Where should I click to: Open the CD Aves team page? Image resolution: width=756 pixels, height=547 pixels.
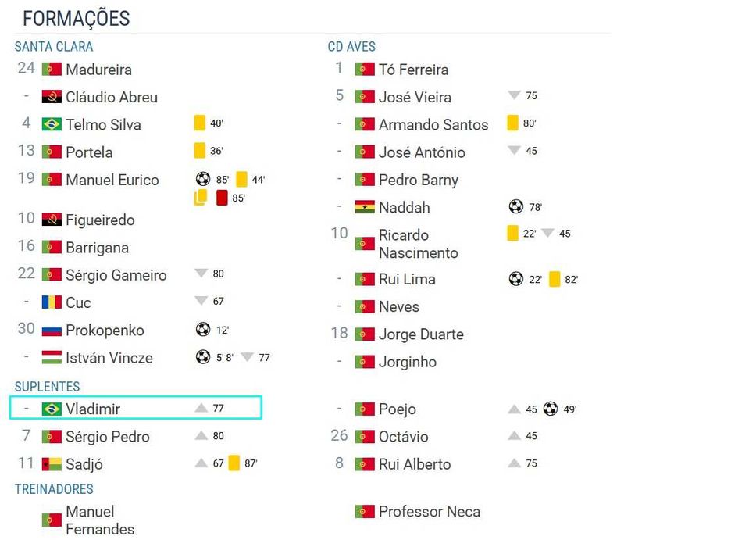coord(351,47)
